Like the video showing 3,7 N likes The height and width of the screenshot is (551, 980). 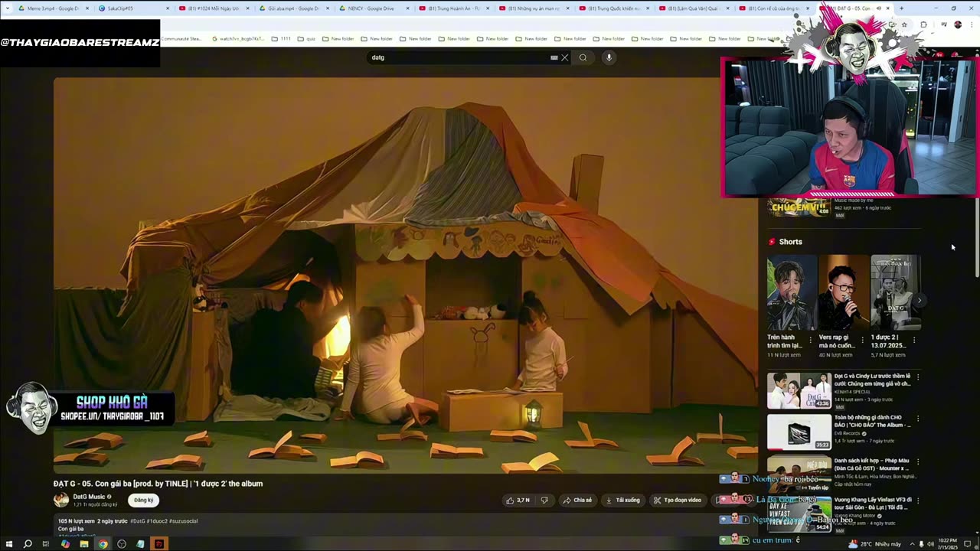[x=518, y=500]
